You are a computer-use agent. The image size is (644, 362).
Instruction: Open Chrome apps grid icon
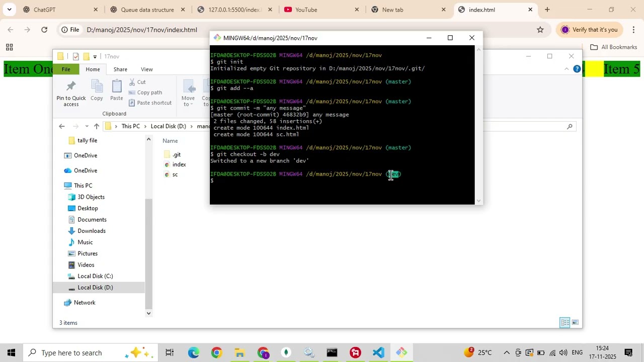(9, 47)
